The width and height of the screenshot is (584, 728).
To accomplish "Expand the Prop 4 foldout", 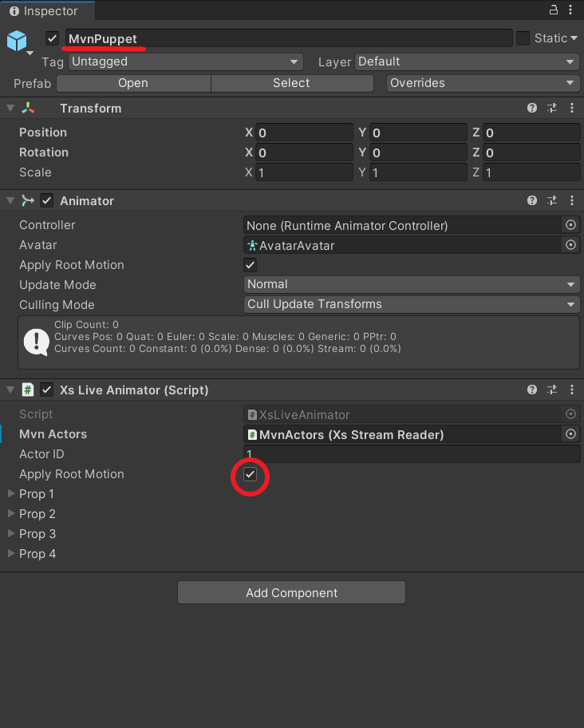I will (12, 553).
